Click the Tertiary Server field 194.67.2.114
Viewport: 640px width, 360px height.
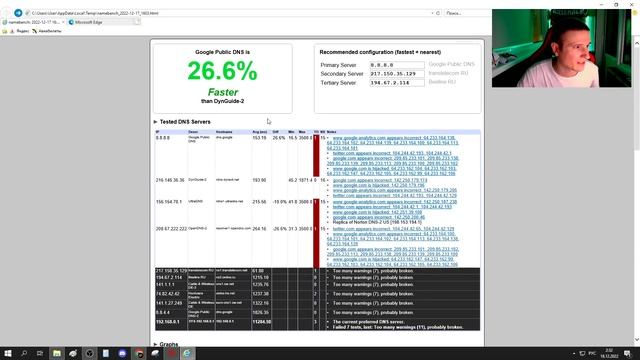coord(397,83)
